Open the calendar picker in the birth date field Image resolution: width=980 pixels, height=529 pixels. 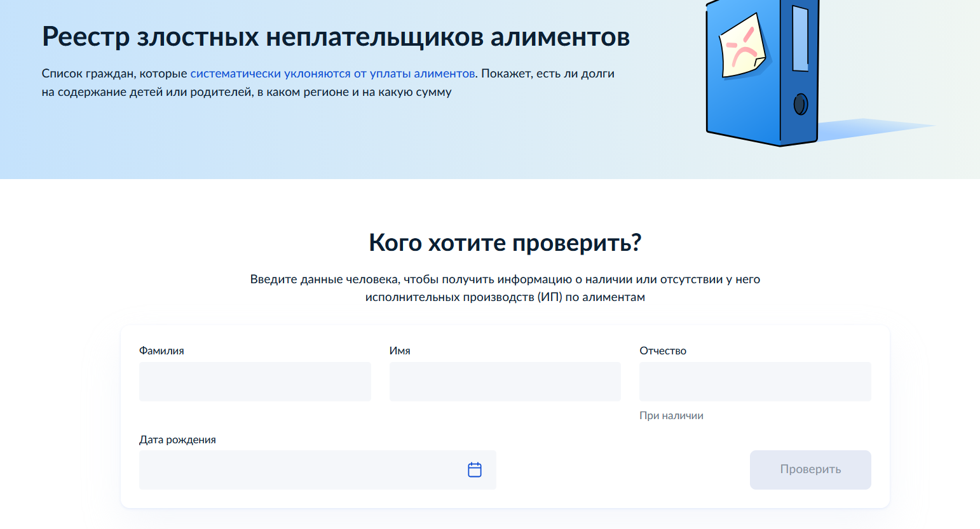474,470
